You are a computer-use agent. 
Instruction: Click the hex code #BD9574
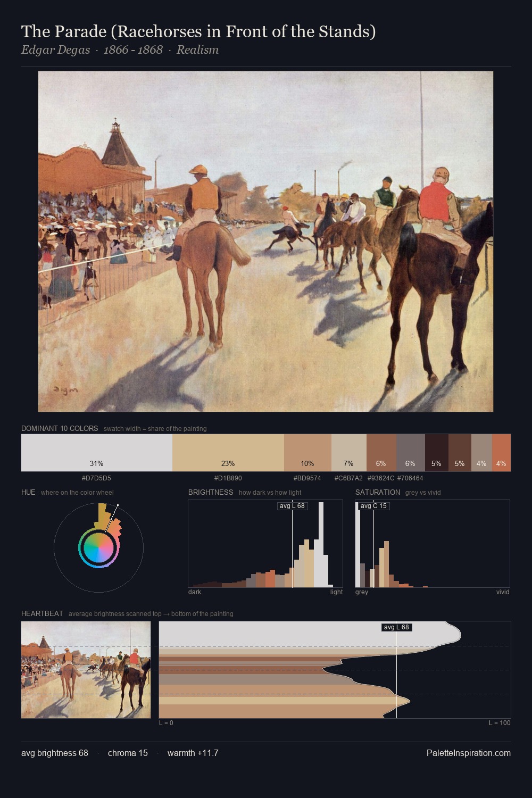307,478
